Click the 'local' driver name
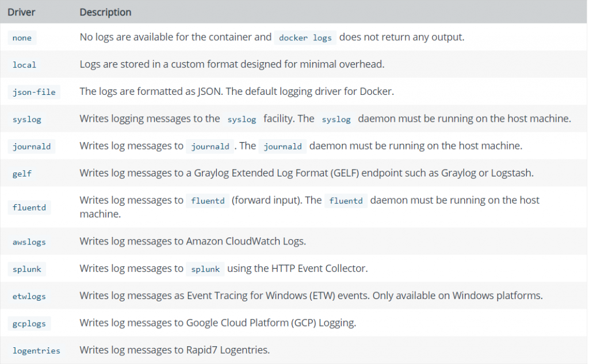Image resolution: width=589 pixels, height=364 pixels. (x=24, y=65)
